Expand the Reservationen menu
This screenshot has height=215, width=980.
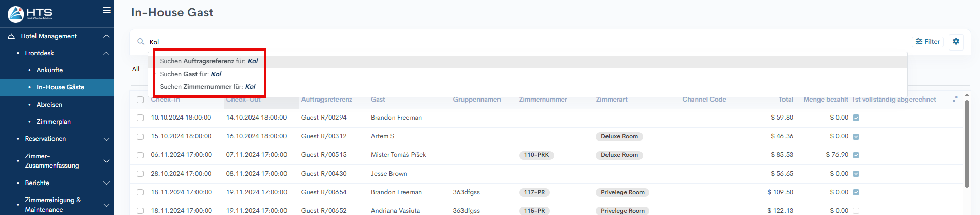[106, 139]
